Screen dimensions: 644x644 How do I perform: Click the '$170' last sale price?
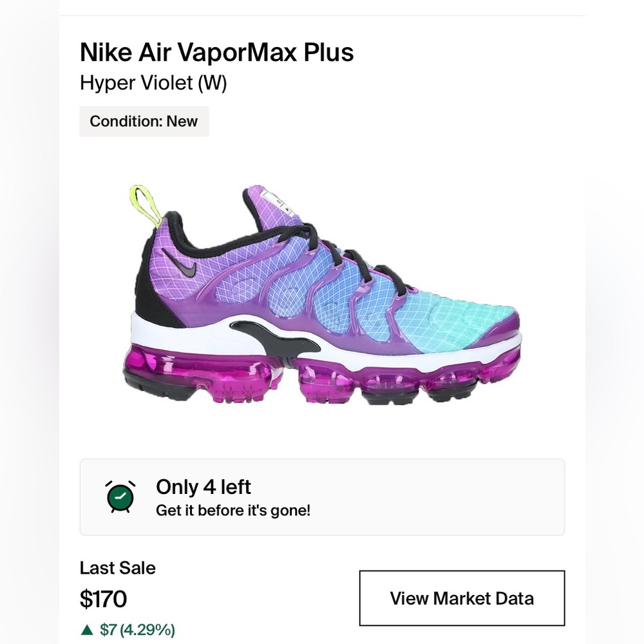(x=104, y=598)
